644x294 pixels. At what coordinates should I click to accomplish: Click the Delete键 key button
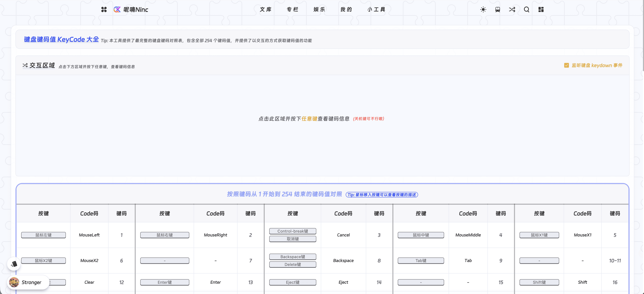tap(292, 264)
